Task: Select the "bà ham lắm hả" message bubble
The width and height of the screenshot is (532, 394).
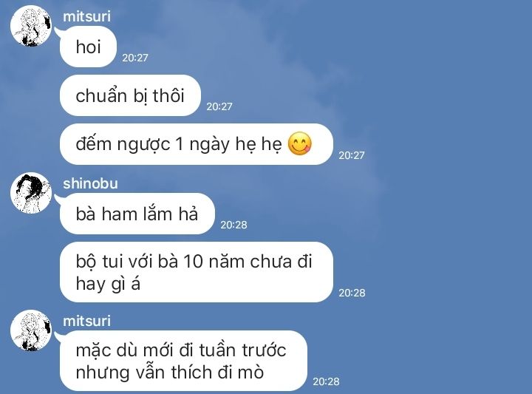Action: (x=137, y=214)
